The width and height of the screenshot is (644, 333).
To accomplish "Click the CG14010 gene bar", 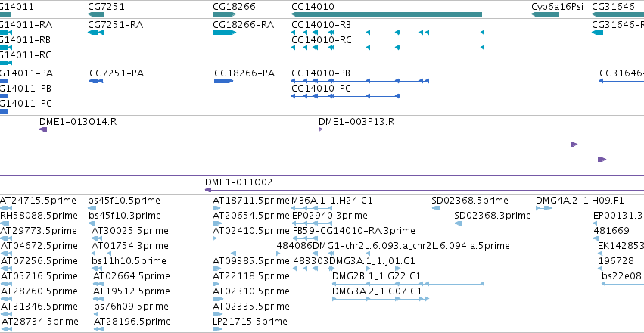I will [x=387, y=14].
